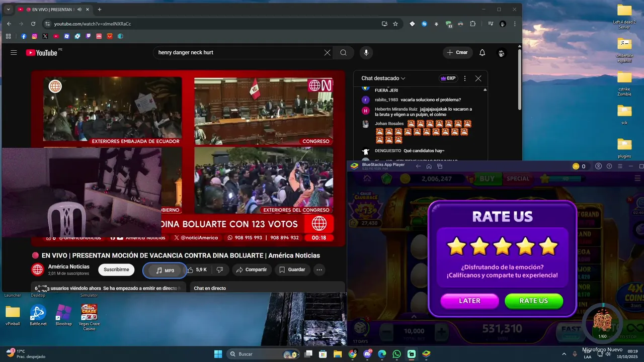Select the first star in Rate Us
Image resolution: width=644 pixels, height=362 pixels.
click(456, 246)
